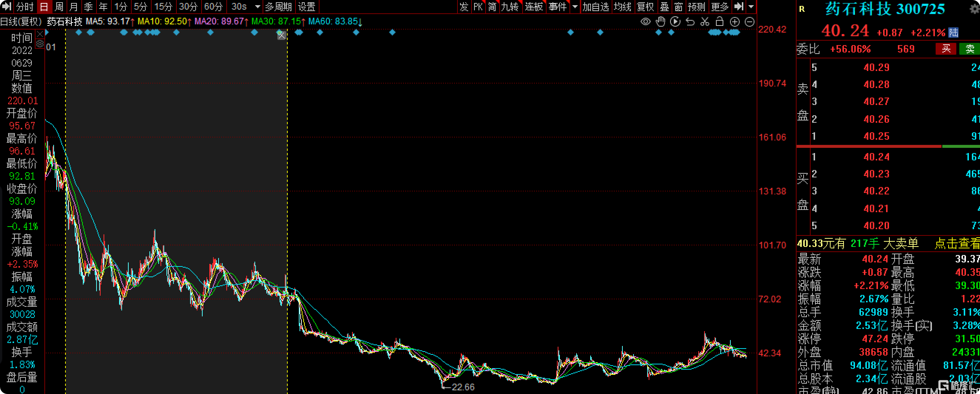Switch to 分时 intraday tab
The height and width of the screenshot is (394, 980).
[25, 7]
